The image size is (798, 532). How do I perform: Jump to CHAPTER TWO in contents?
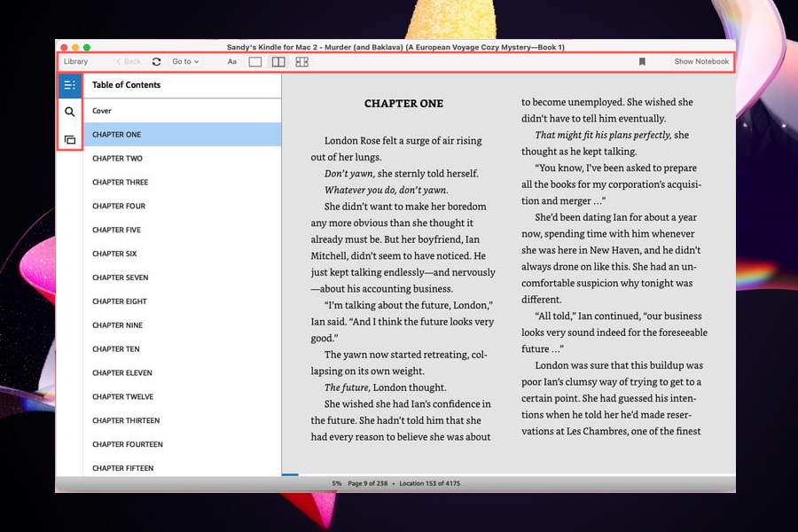click(x=117, y=159)
